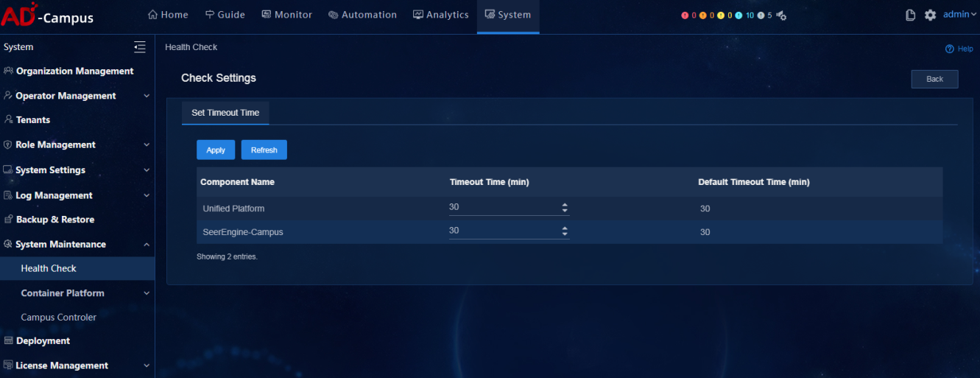Click the yellow minor alarm indicator
The width and height of the screenshot is (980, 378).
point(725,15)
